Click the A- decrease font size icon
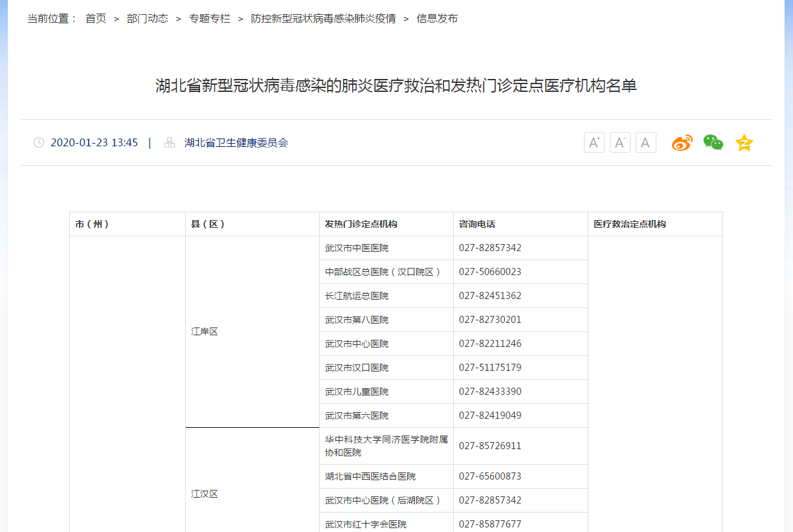Viewport: 793px width, 532px height. [x=620, y=142]
